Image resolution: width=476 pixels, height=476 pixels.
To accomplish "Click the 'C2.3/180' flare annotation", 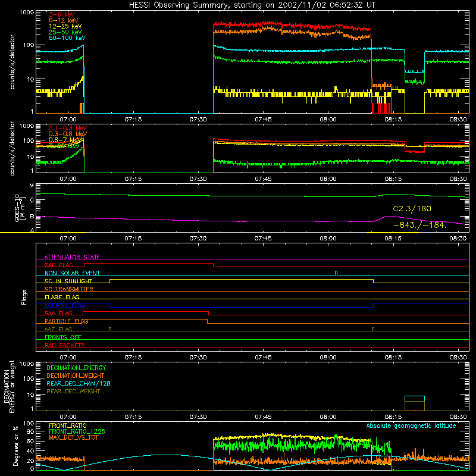I will point(412,209).
